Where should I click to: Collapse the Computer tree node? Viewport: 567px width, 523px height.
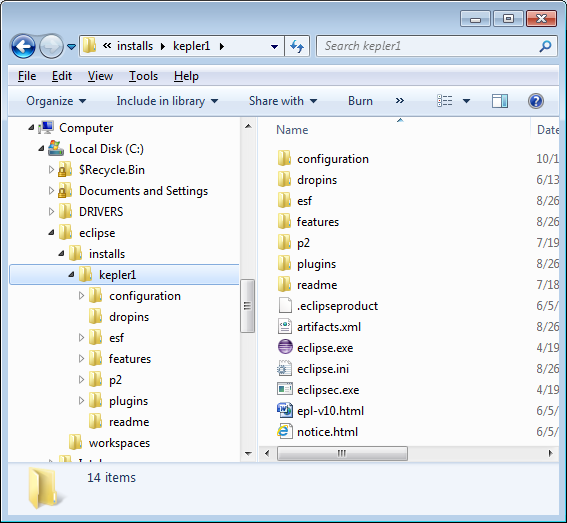click(x=31, y=128)
